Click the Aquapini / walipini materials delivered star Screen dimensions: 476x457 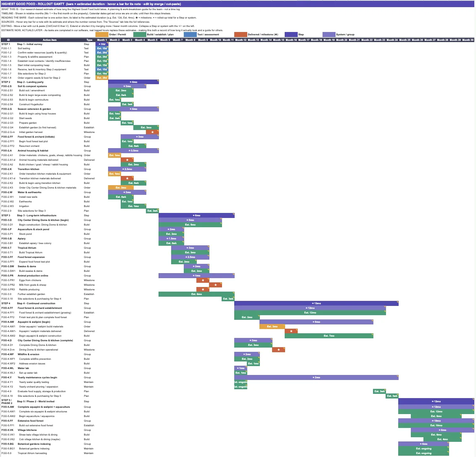coord(291,331)
